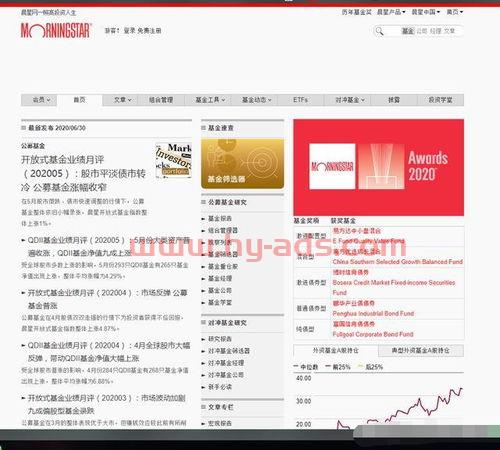The image size is (500, 450).
Task: Click the Morningstar Awards 2020 banner
Action: pyautogui.click(x=378, y=167)
